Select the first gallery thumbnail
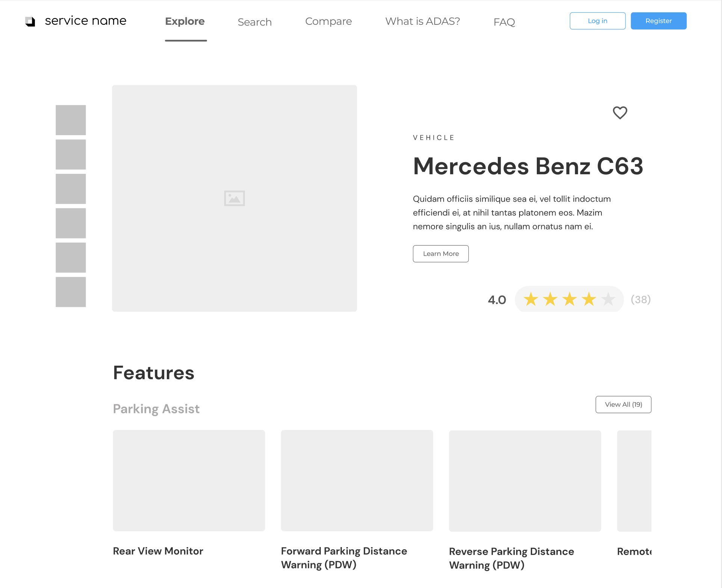 71,120
